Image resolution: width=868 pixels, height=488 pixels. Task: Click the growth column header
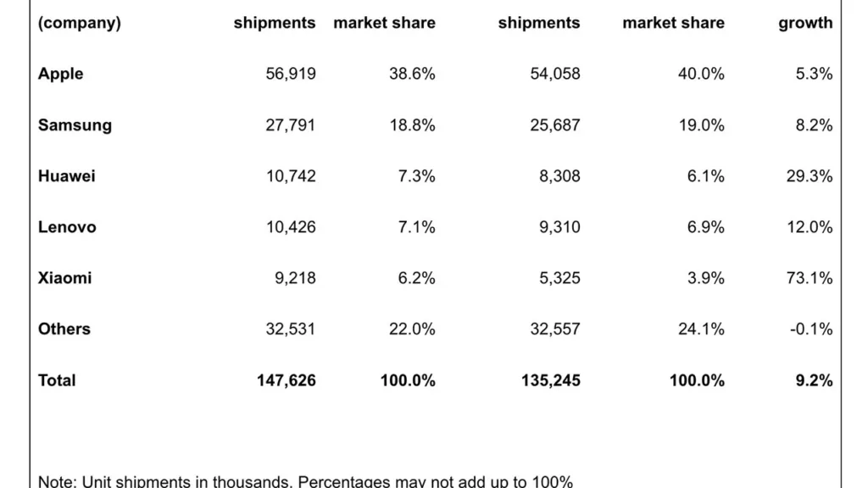point(805,23)
